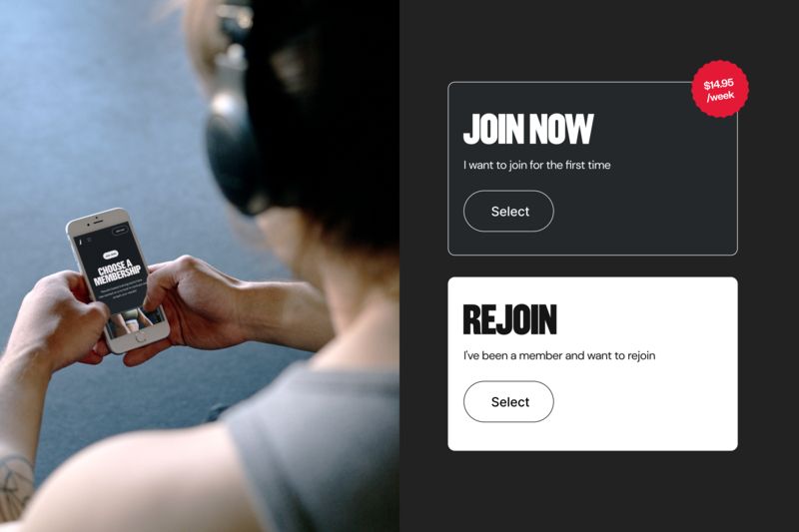Tap the phone's round home button
This screenshot has width=799, height=532.
(141, 337)
